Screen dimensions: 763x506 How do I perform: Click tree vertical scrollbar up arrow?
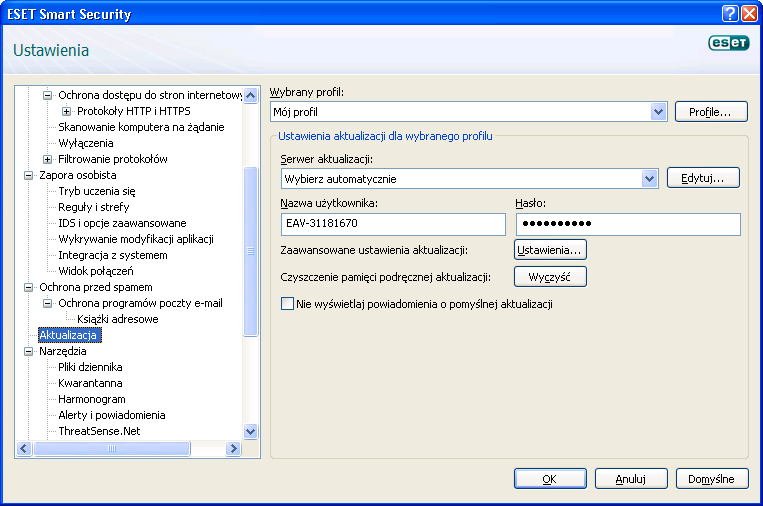251,95
